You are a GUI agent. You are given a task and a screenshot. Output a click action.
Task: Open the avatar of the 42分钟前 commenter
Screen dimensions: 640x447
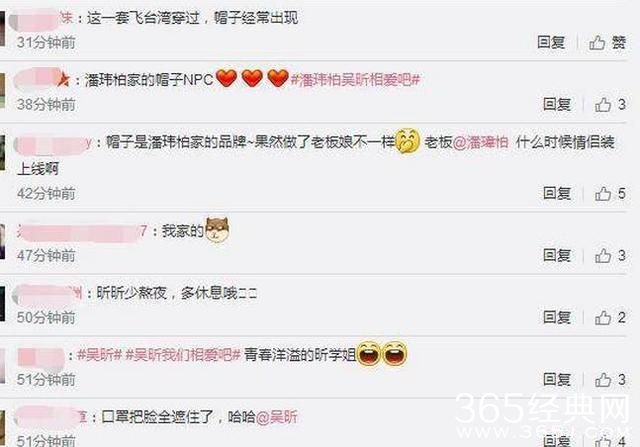pyautogui.click(x=2, y=153)
